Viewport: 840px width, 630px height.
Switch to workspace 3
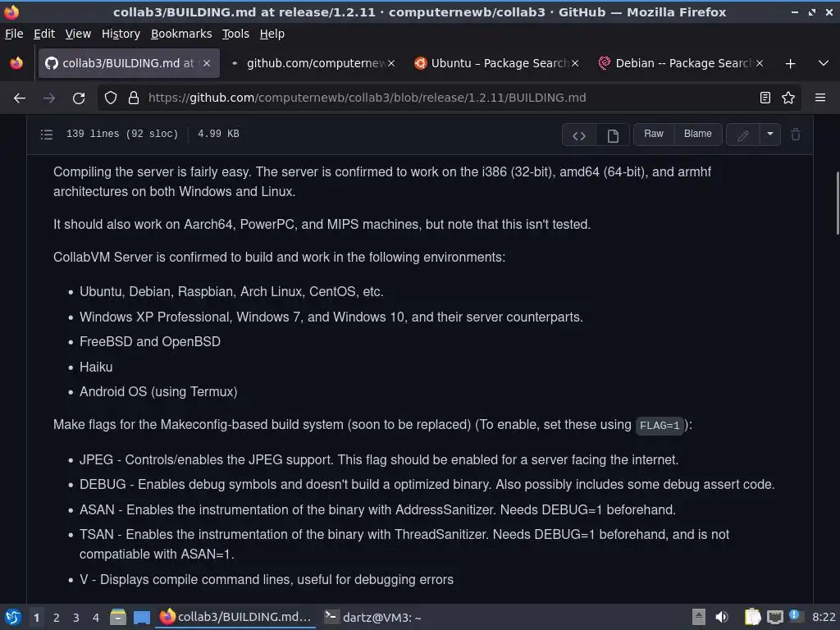[x=76, y=618]
